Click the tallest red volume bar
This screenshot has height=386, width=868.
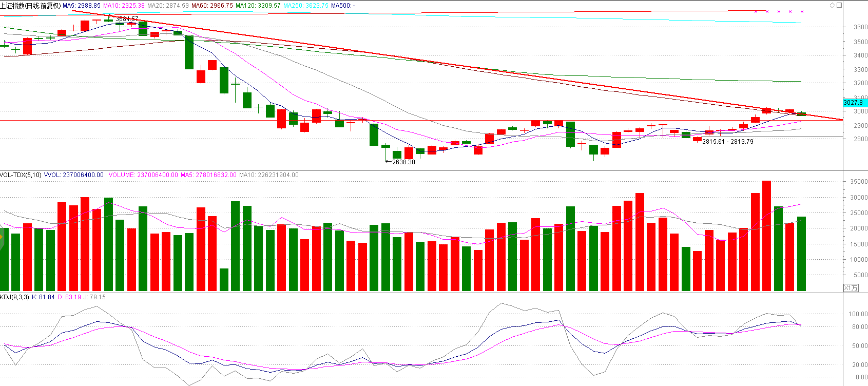click(766, 236)
